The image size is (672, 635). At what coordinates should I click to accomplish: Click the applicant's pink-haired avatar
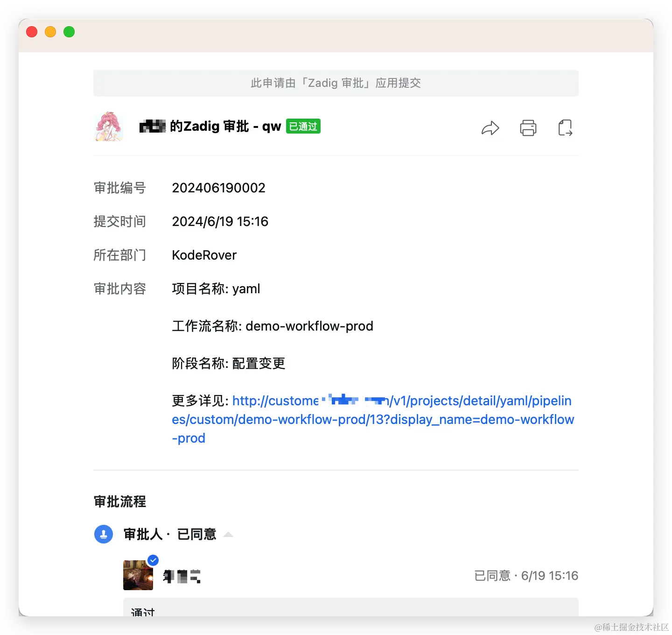click(x=109, y=126)
